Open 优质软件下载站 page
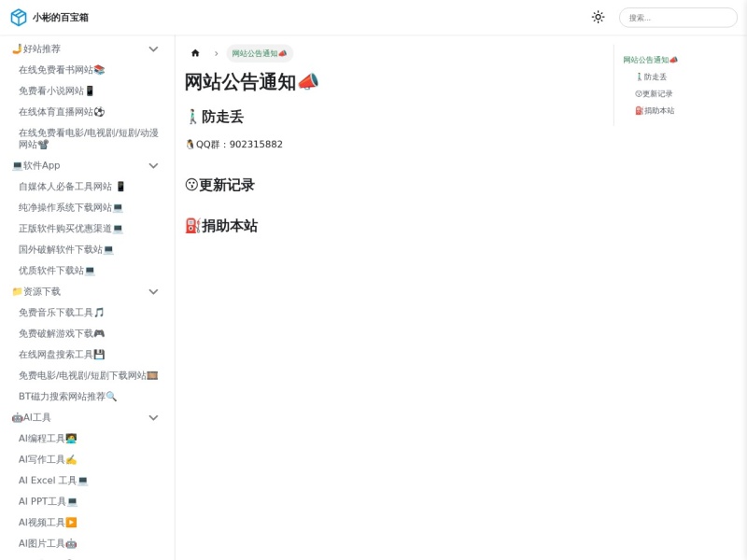 click(x=56, y=271)
